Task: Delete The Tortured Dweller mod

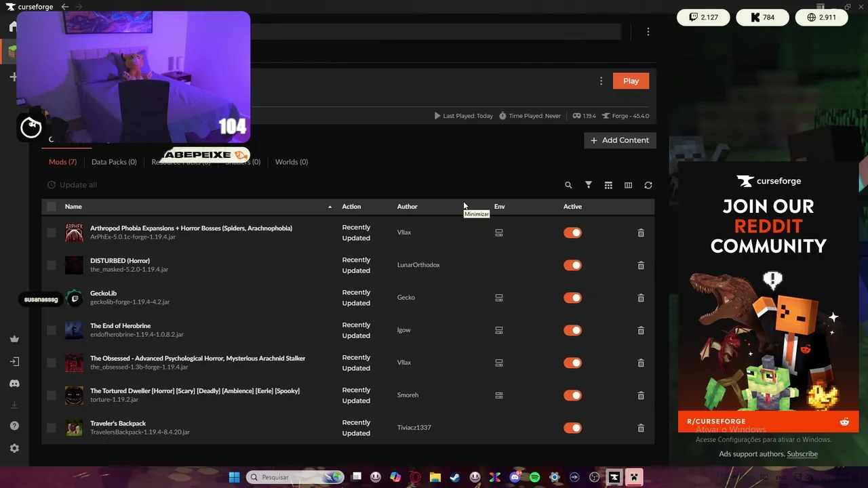Action: pyautogui.click(x=641, y=395)
